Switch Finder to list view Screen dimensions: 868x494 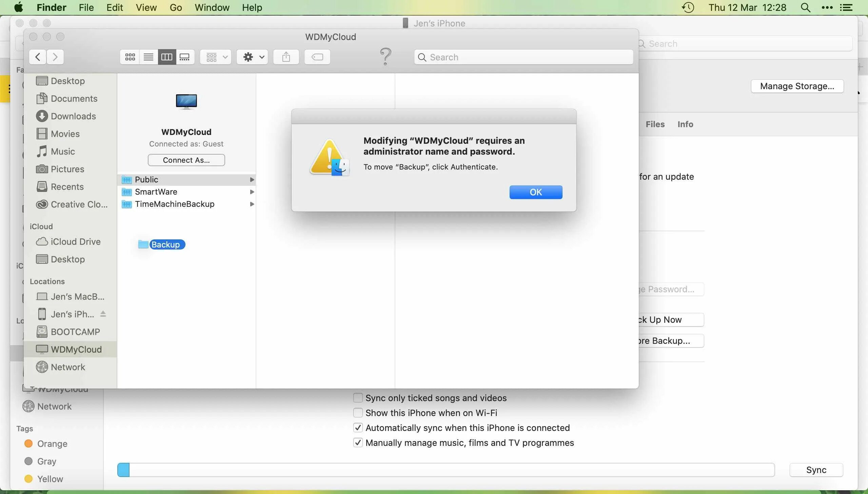coord(148,57)
